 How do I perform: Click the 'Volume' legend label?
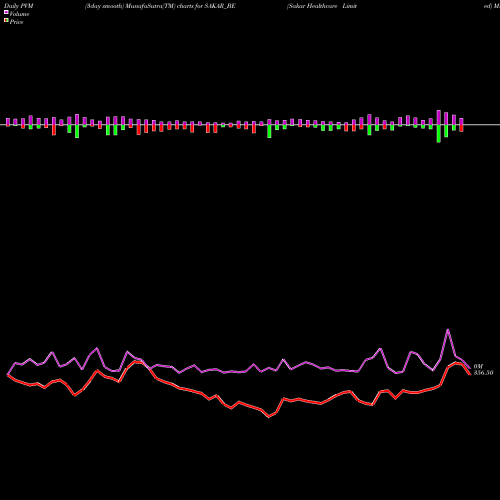19,14
